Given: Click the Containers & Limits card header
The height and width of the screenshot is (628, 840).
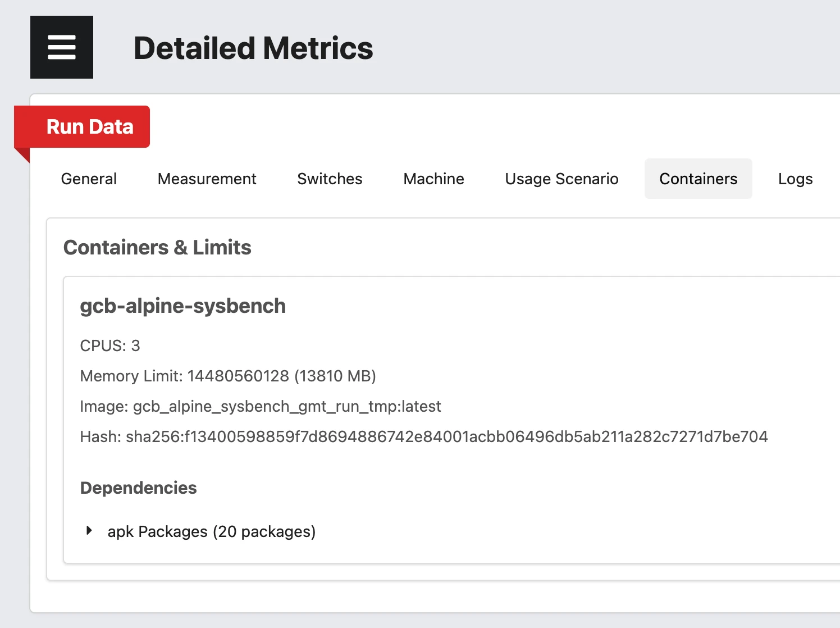Looking at the screenshot, I should [x=158, y=247].
